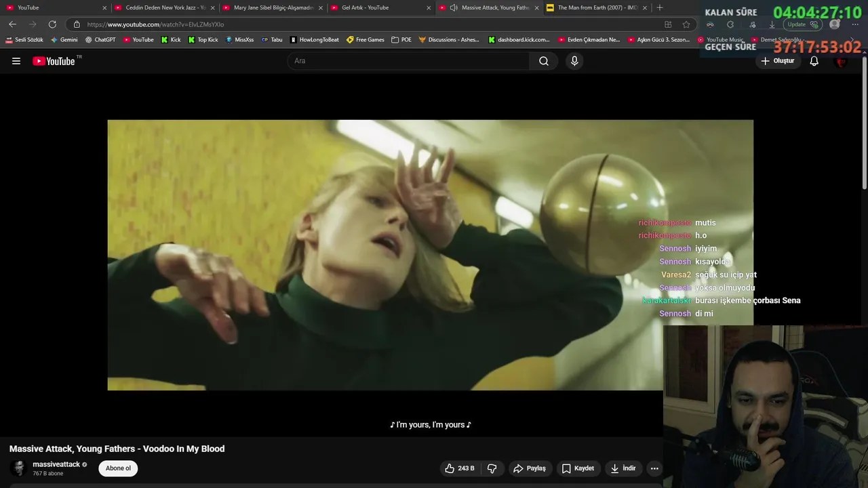
Task: Focus the Ara search field
Action: coord(409,61)
